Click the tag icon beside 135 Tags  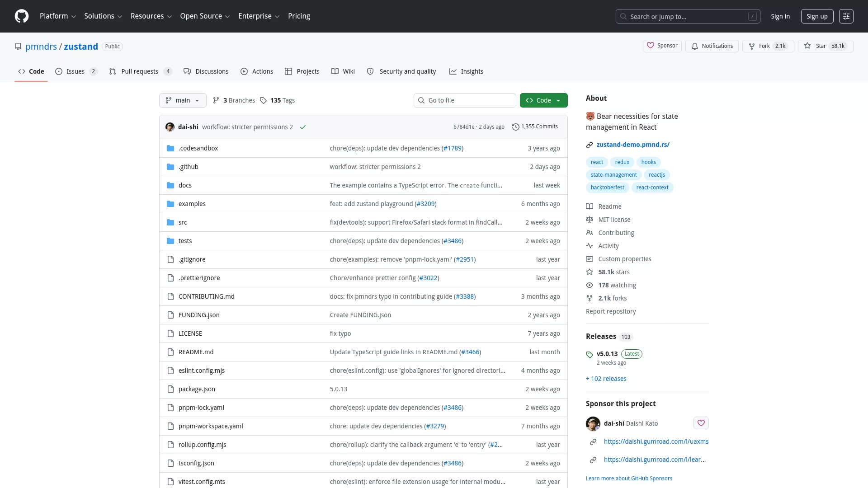tap(264, 100)
